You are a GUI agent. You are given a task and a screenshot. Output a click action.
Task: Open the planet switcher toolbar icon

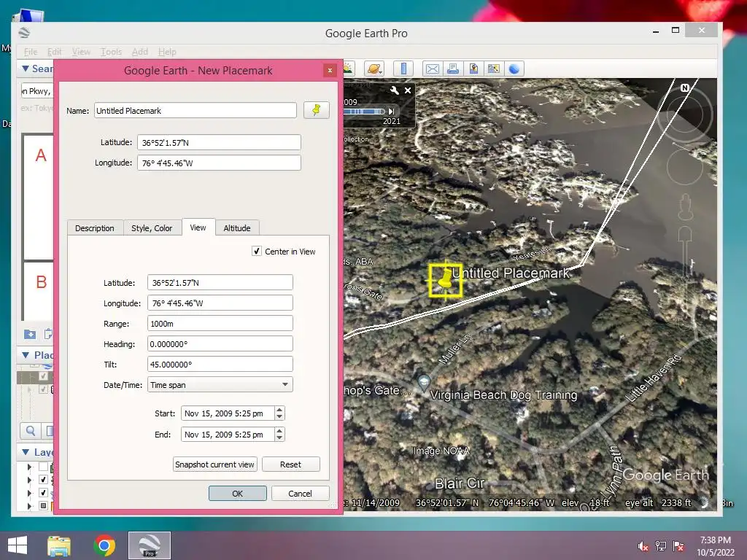tap(374, 69)
